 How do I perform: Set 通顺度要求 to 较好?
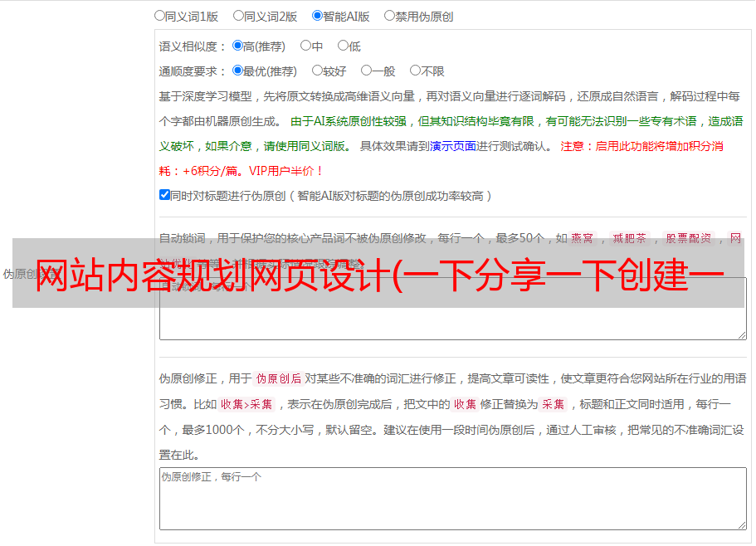point(317,71)
